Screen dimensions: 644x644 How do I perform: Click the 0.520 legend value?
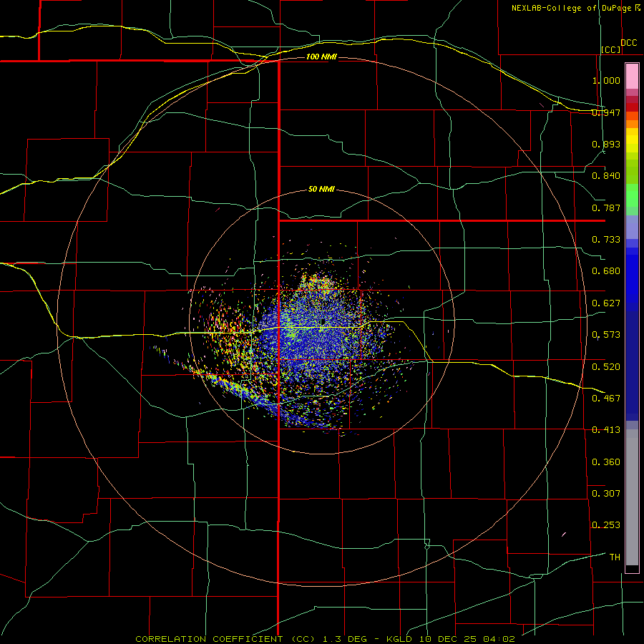606,367
